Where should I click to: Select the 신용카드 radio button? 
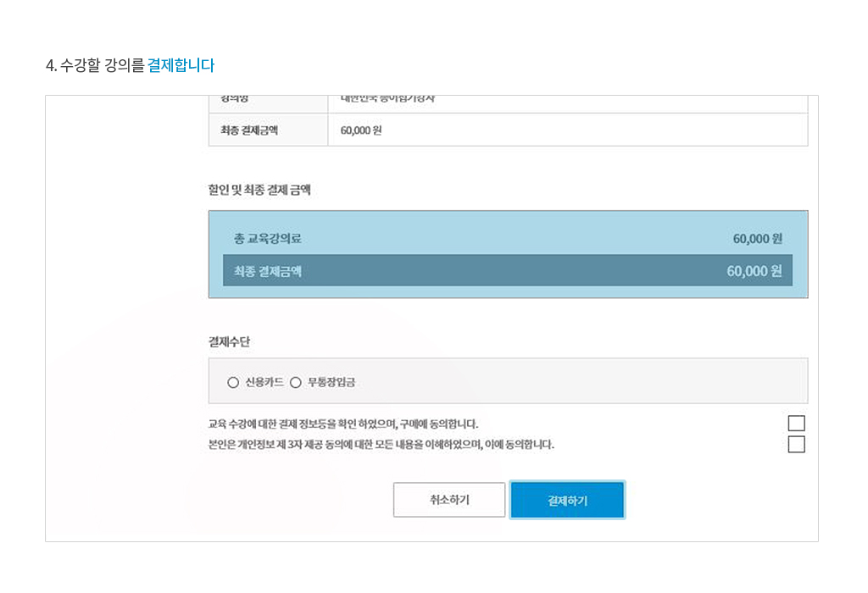coord(233,382)
